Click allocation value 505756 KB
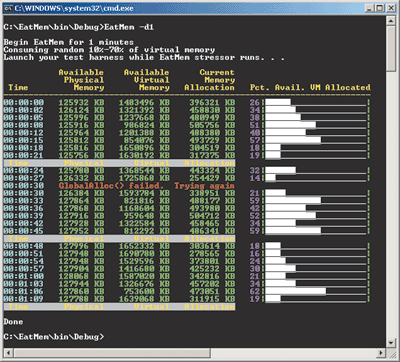Viewport: 400px width, 362px height. pyautogui.click(x=212, y=125)
